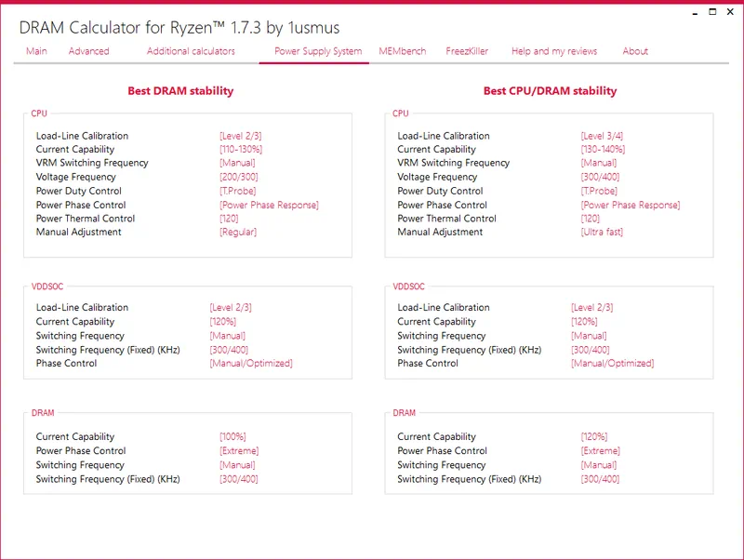Switch to the FreezKiller tab
This screenshot has height=560, width=744.
[x=467, y=51]
